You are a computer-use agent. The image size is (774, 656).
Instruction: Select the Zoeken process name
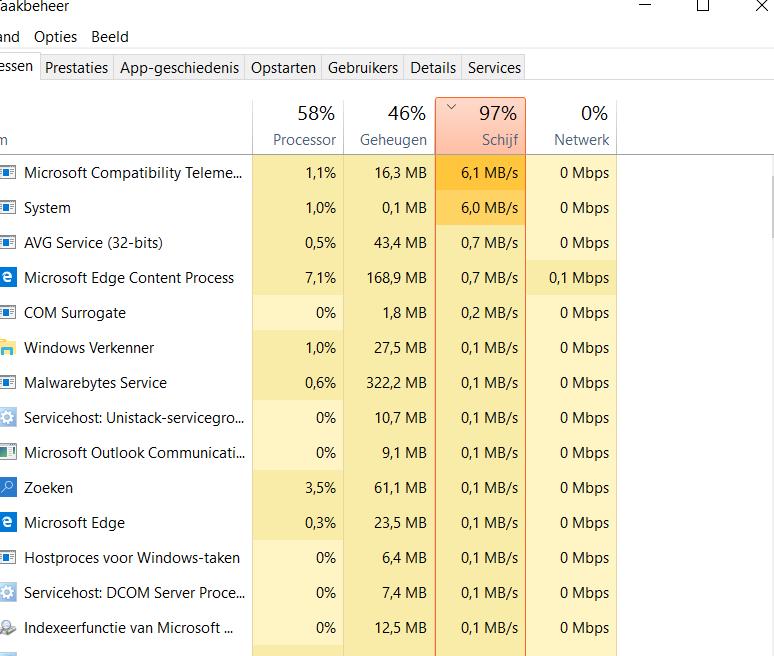point(48,488)
